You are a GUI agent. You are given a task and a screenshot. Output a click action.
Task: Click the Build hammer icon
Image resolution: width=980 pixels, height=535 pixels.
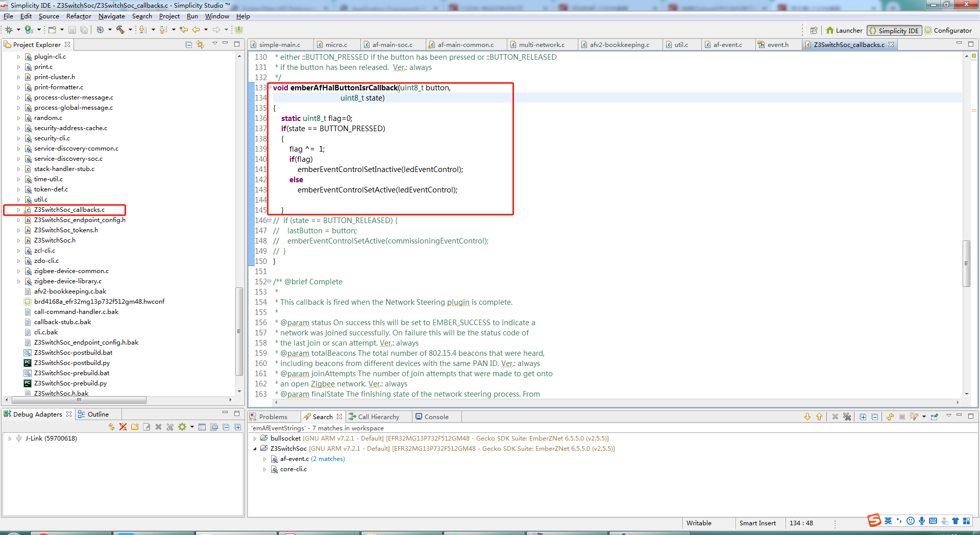(120, 30)
